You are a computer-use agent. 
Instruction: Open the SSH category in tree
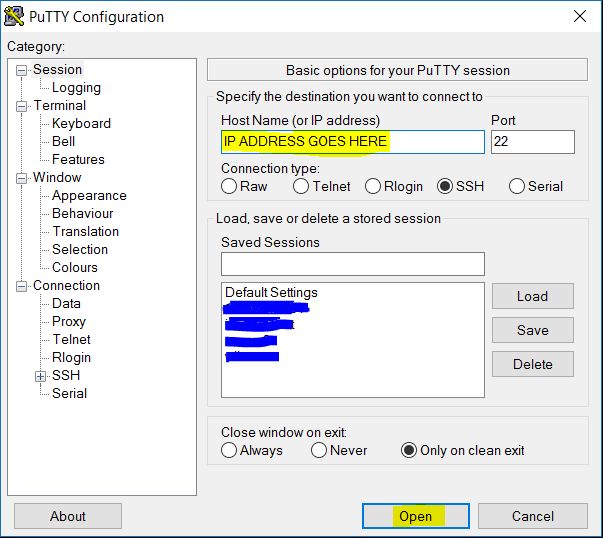[x=66, y=375]
